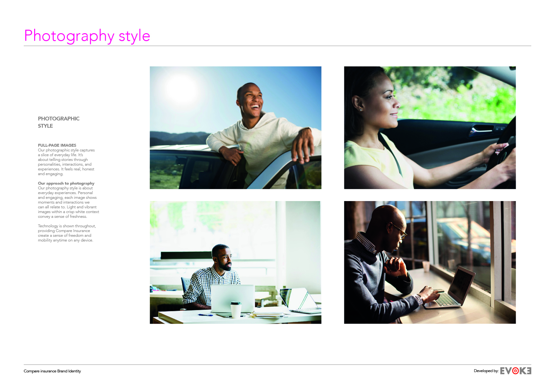Image resolution: width=555 pixels, height=392 pixels.
Task: Click the line 'providing Compare Insurance'
Action: 64,230
